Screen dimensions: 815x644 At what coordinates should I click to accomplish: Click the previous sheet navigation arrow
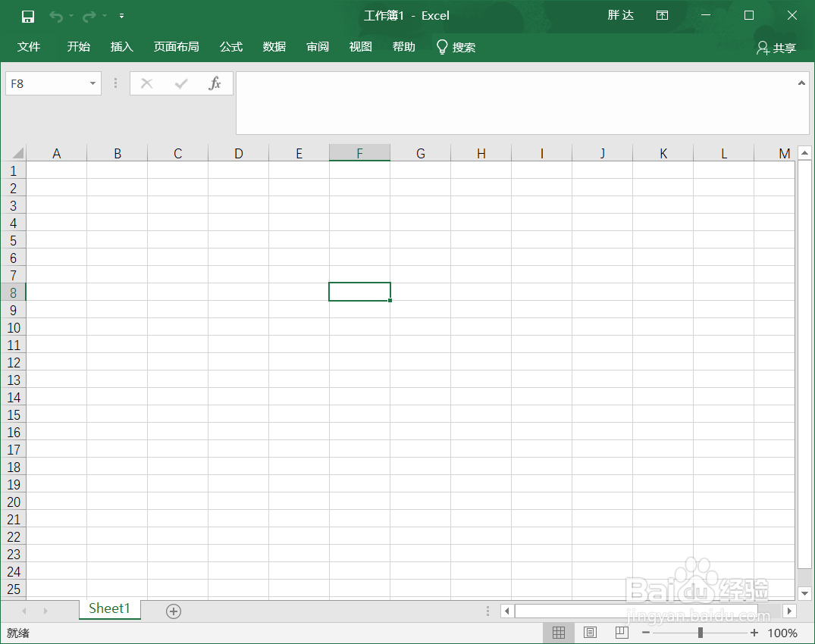[24, 611]
